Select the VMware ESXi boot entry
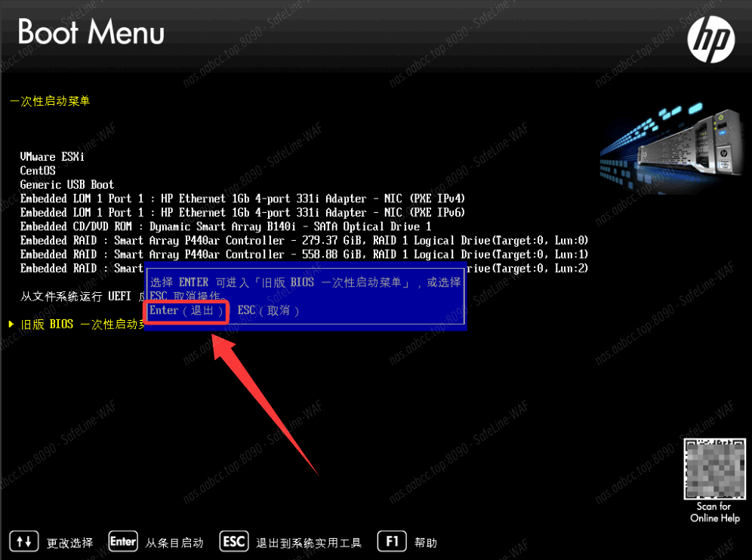 pyautogui.click(x=52, y=157)
